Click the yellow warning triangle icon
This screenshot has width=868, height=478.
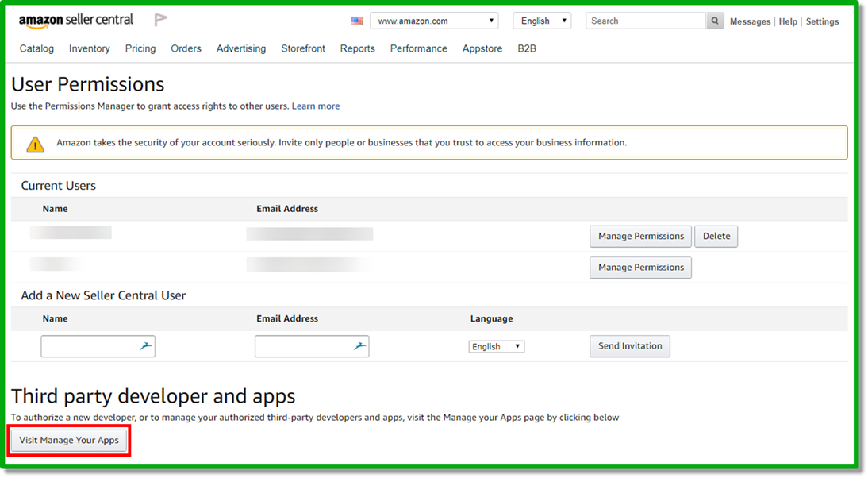point(35,144)
